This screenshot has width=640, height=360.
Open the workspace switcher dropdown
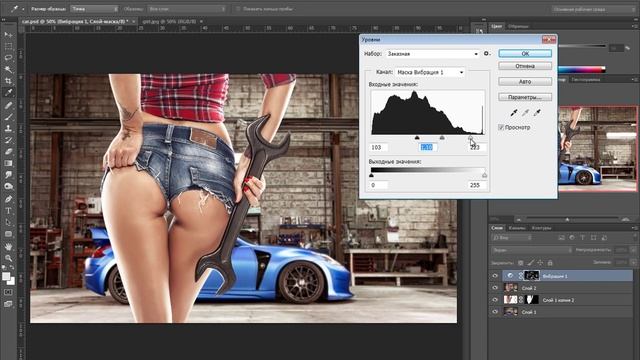click(x=593, y=9)
